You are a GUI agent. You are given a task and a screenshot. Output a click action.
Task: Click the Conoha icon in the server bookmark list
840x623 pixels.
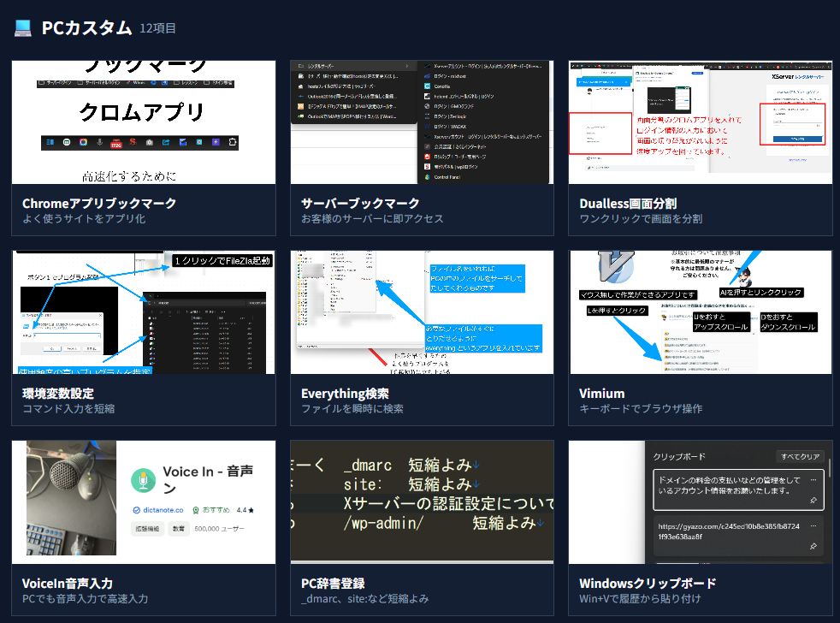(x=428, y=86)
